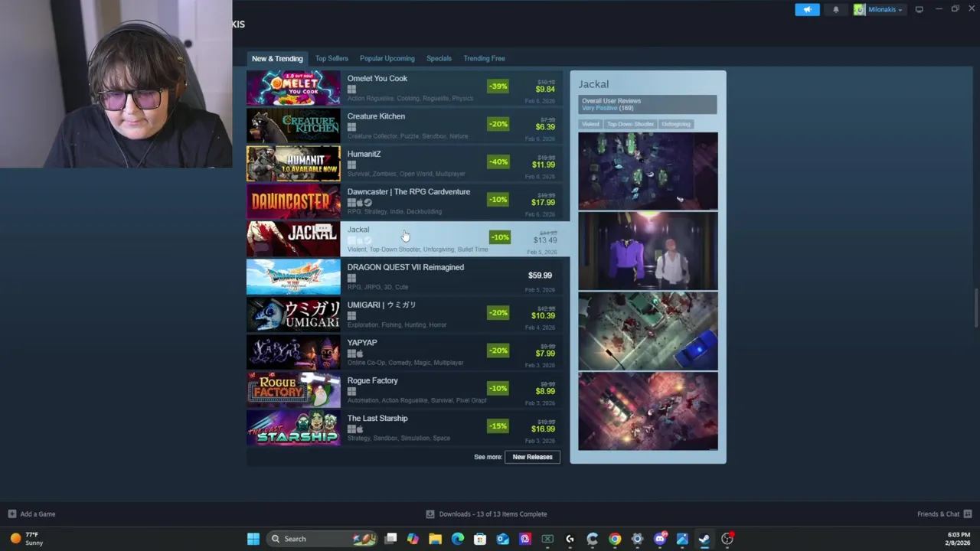The height and width of the screenshot is (551, 980).
Task: Open Microsoft Store from taskbar
Action: (x=480, y=539)
